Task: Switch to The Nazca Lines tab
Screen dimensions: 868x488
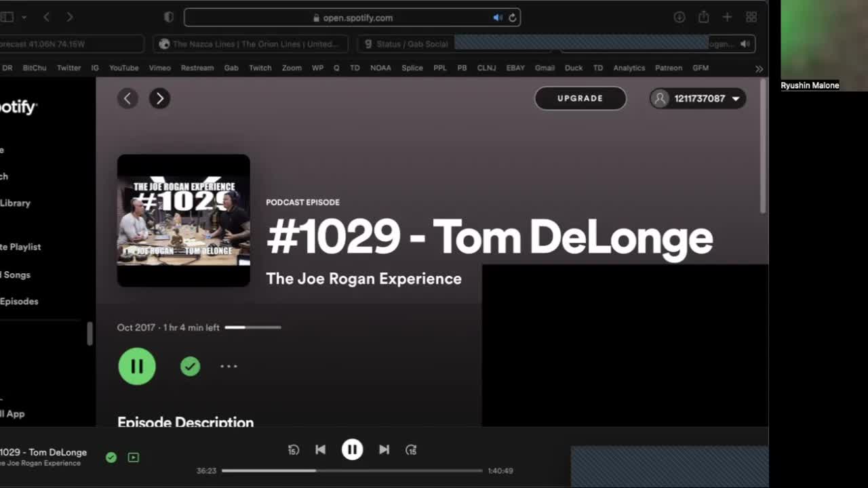Action: [250, 44]
